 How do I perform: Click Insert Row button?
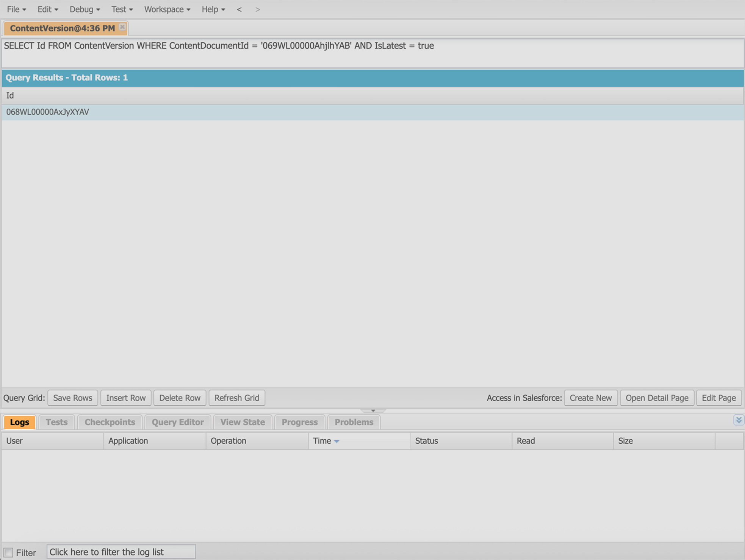point(126,398)
